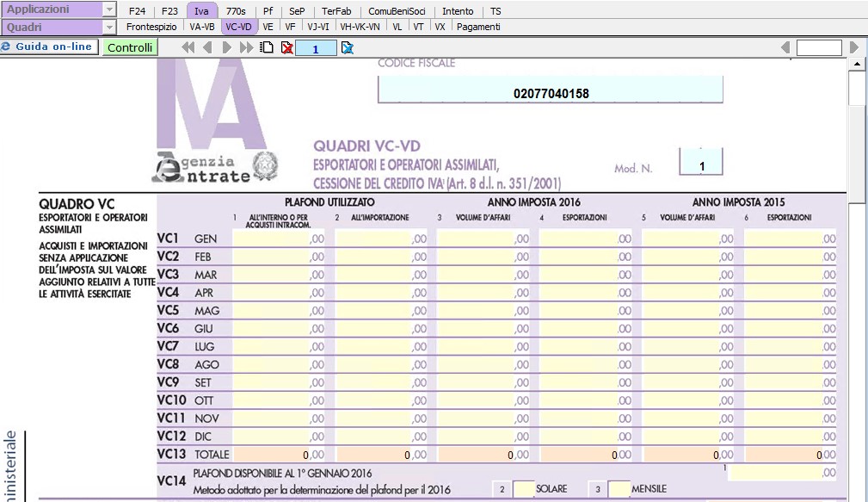Viewport: 868px width, 502px height.
Task: Open the Intento application tab
Action: click(x=458, y=11)
